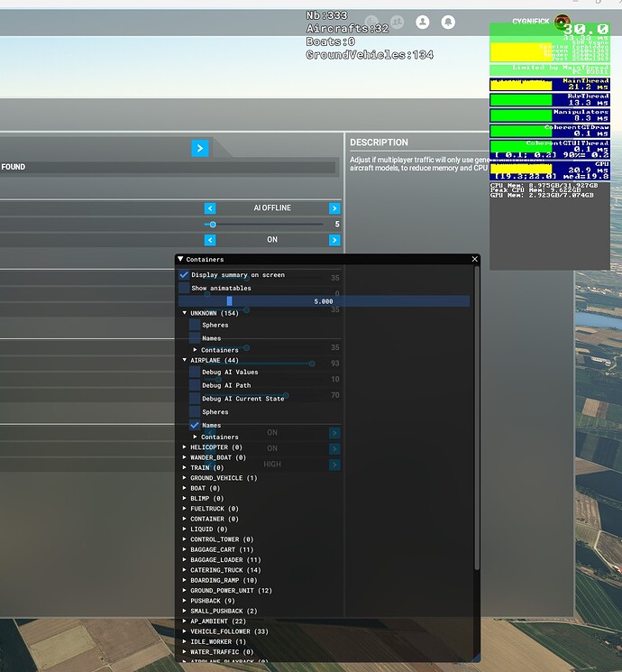Click the DESCRIPTION heading
622x672 pixels.
380,143
